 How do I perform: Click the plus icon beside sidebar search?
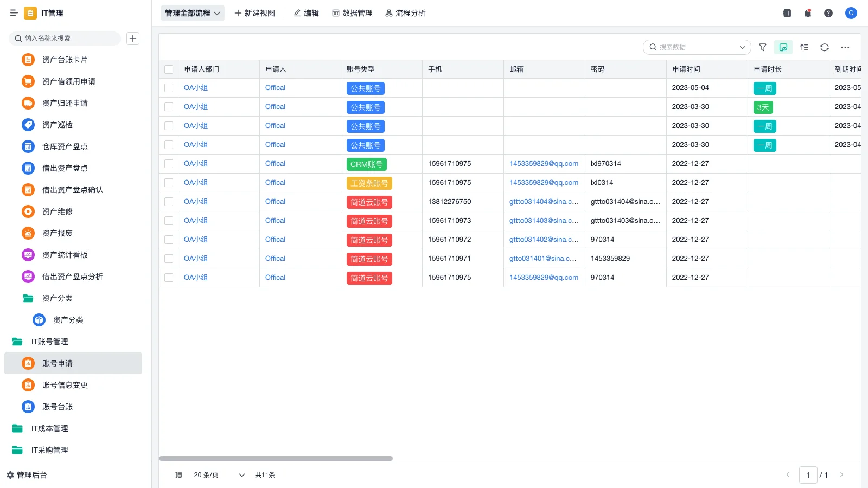[133, 38]
